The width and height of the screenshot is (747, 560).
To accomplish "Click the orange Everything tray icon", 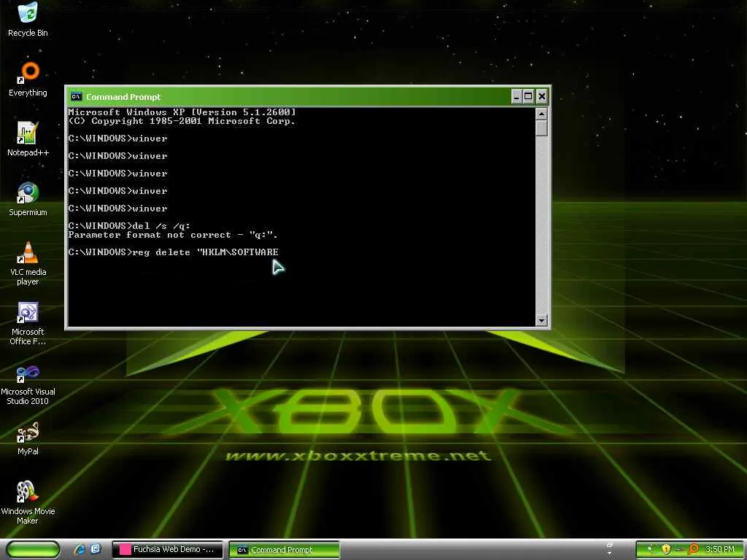I will tap(694, 550).
